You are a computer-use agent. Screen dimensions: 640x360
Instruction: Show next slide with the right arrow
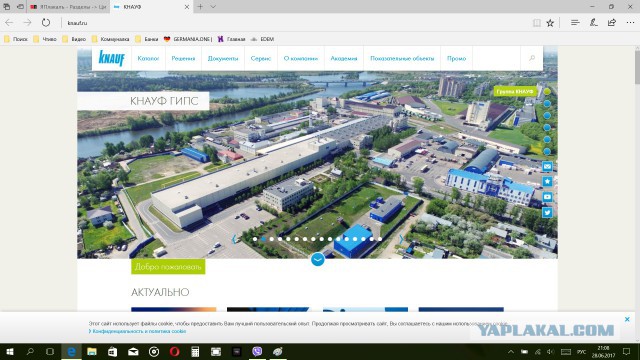coord(401,239)
